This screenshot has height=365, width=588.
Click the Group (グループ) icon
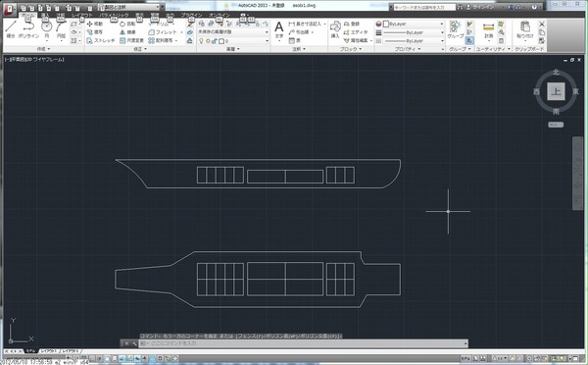[x=456, y=29]
